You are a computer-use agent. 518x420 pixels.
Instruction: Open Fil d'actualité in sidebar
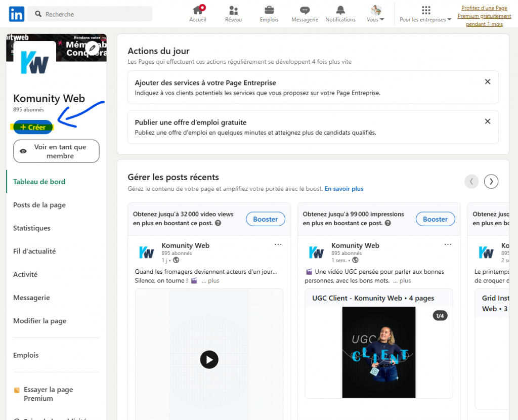coord(34,251)
